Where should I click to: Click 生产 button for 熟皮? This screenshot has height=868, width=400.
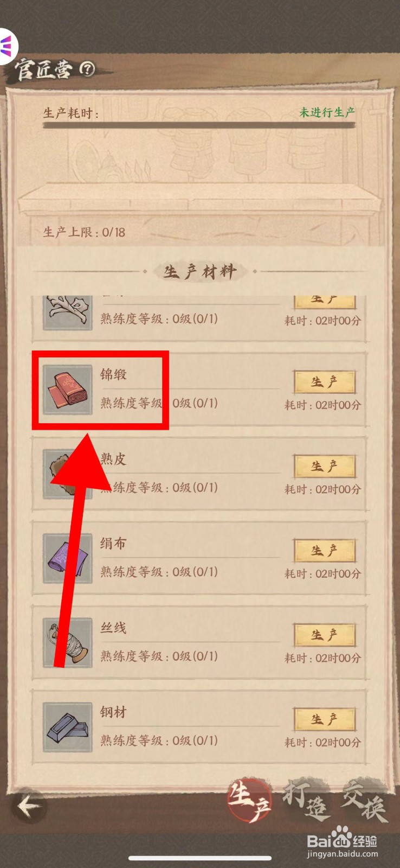[325, 467]
